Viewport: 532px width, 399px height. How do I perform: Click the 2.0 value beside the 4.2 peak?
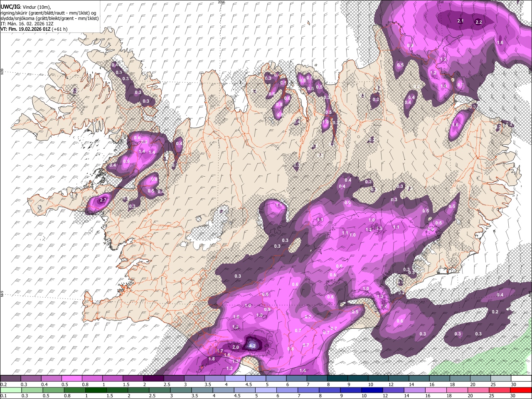[236, 347]
